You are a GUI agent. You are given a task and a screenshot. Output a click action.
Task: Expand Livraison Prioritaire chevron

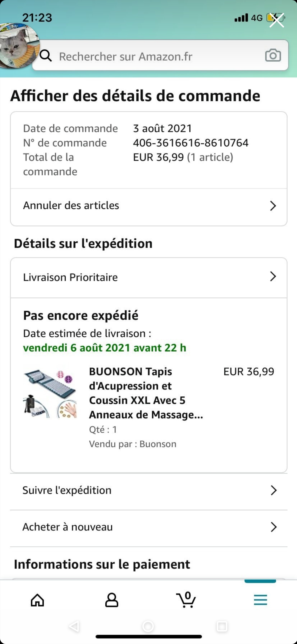(x=273, y=277)
